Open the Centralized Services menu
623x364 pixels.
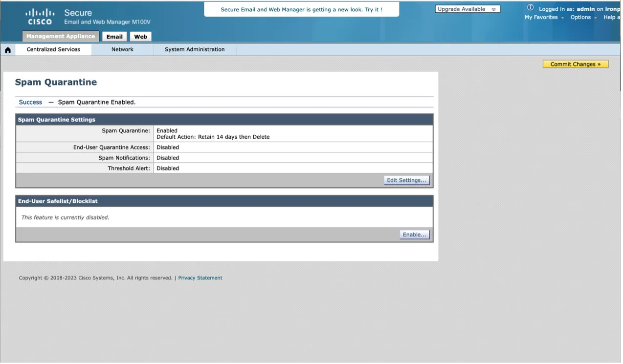53,49
